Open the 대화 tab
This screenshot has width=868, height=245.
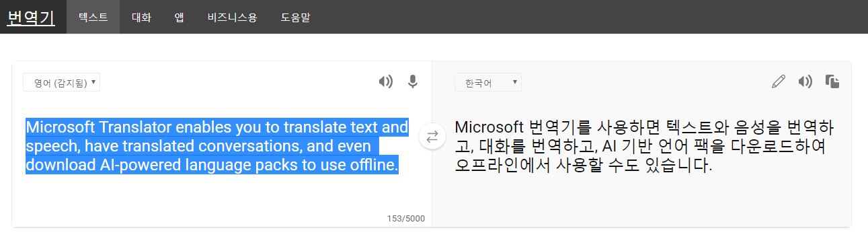click(141, 17)
